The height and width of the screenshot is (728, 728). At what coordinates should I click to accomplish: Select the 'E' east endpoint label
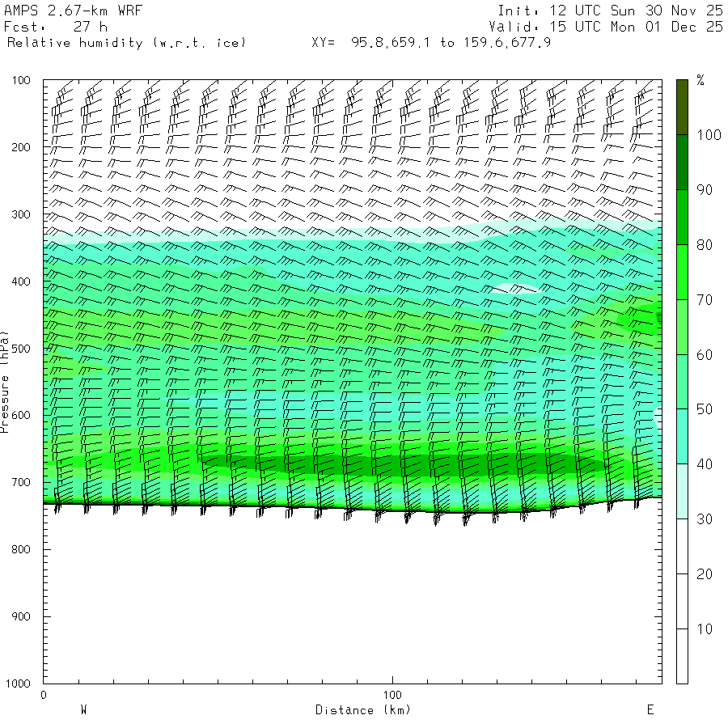point(650,710)
